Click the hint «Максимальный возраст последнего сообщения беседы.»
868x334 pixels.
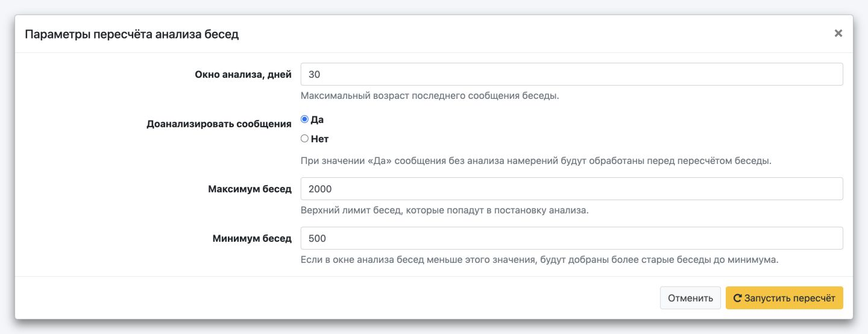(x=430, y=96)
